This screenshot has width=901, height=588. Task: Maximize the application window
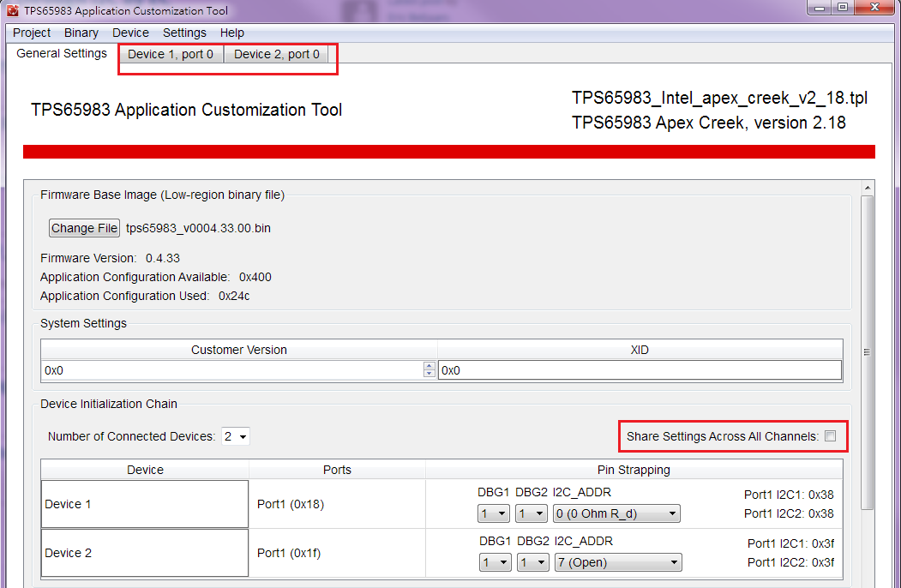(x=843, y=8)
